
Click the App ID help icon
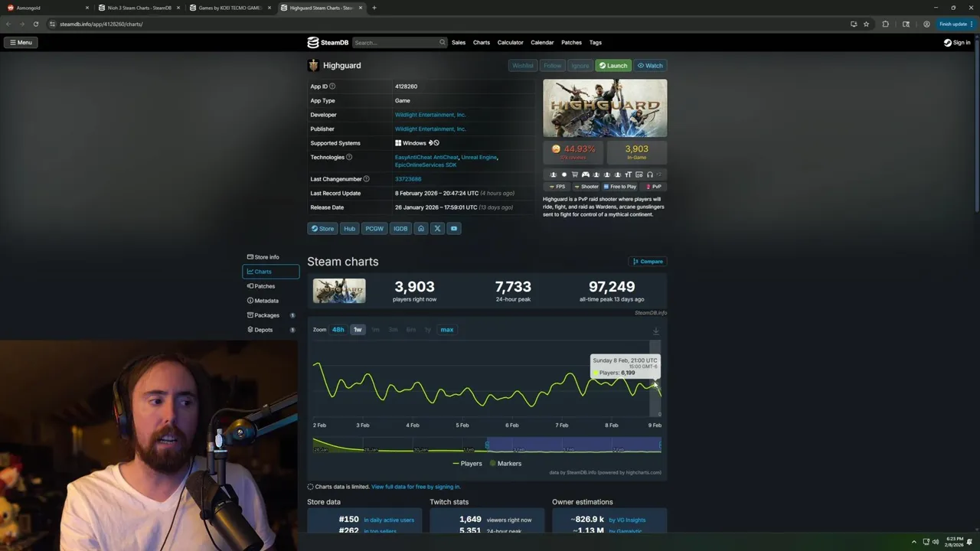[332, 86]
